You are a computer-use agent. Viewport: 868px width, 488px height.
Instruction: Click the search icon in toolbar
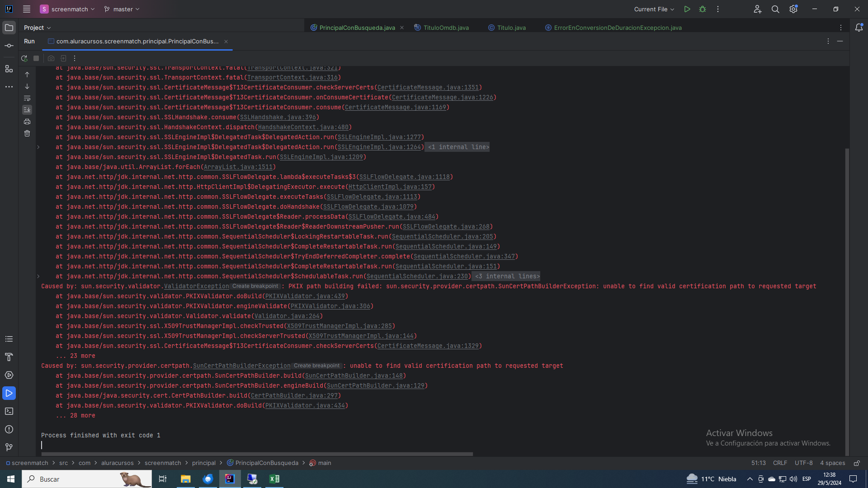coord(776,9)
